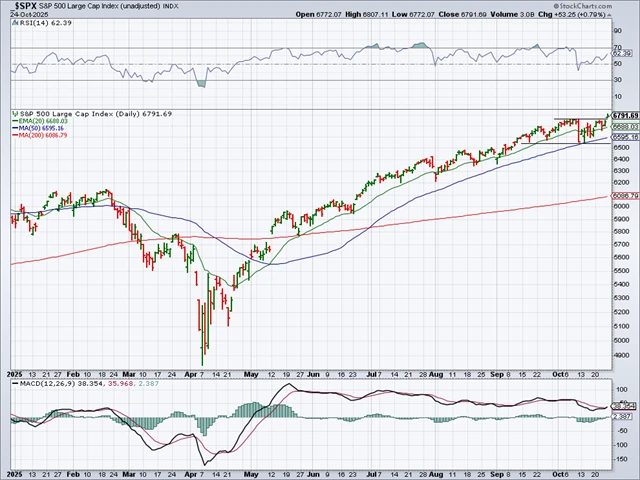Click the Low 6772.07 value
640x480 pixels.
(x=411, y=15)
